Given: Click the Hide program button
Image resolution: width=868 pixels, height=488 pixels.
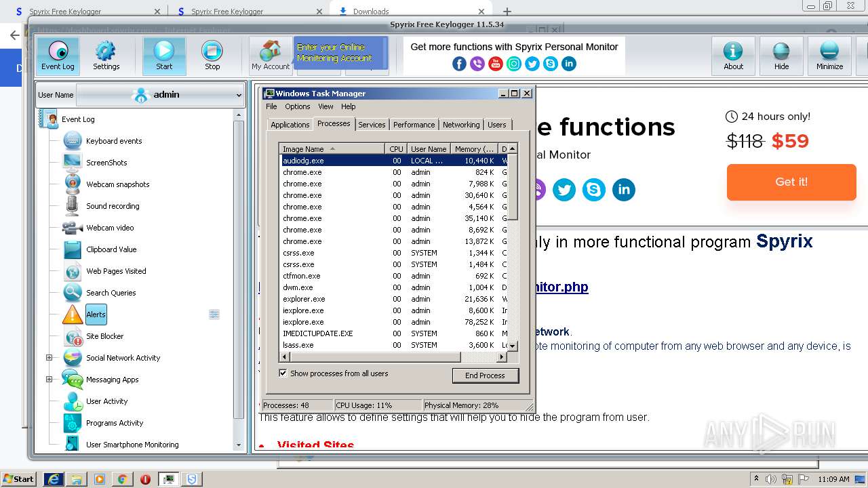Looking at the screenshot, I should point(781,56).
